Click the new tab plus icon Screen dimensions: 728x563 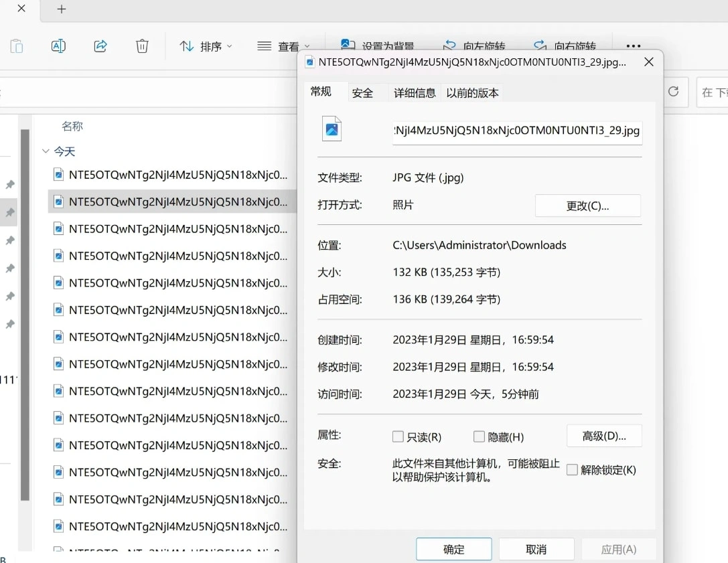click(x=62, y=9)
